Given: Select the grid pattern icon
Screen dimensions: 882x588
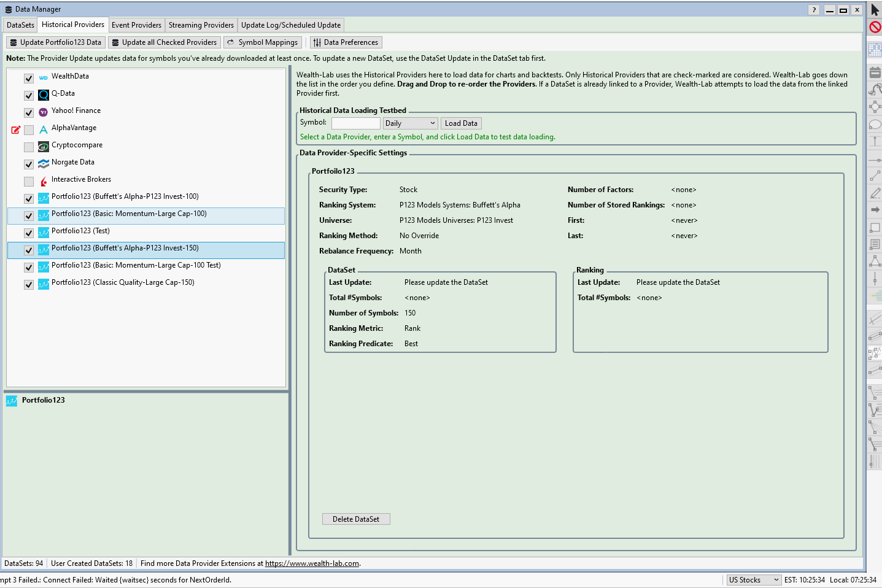Looking at the screenshot, I should [875, 49].
